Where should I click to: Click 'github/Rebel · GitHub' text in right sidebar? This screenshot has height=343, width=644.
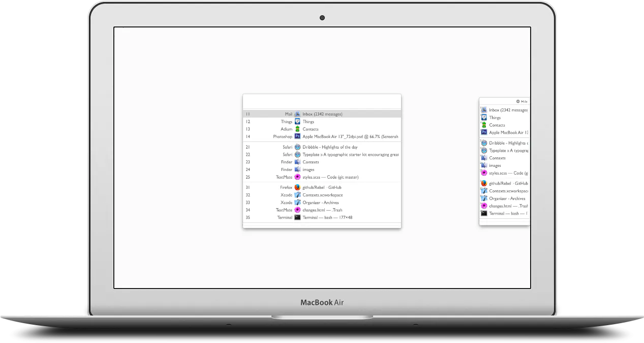click(509, 183)
